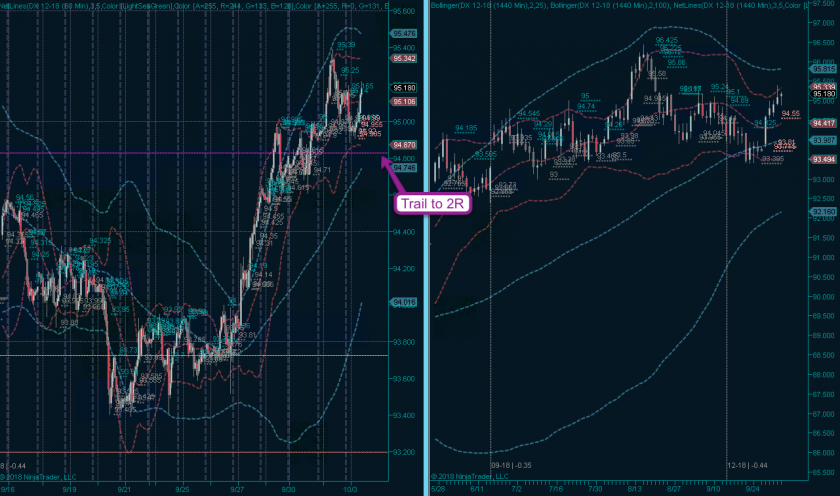Click the 10/3 date label
Screen dimensions: 840x496
350,489
